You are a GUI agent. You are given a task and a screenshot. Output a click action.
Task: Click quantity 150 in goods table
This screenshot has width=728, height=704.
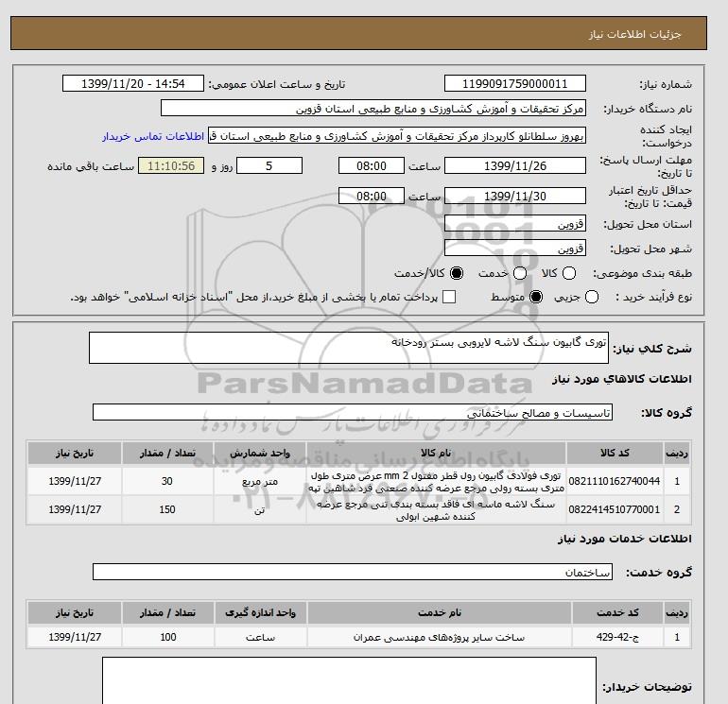tap(167, 509)
